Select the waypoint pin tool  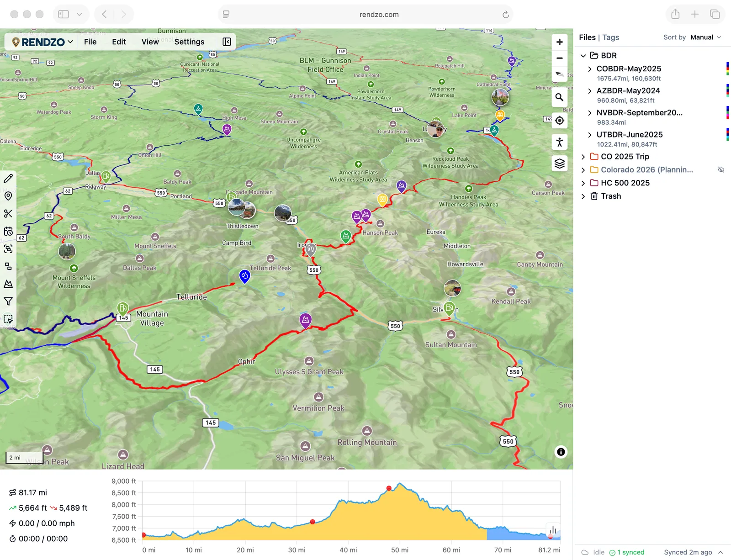click(x=8, y=196)
